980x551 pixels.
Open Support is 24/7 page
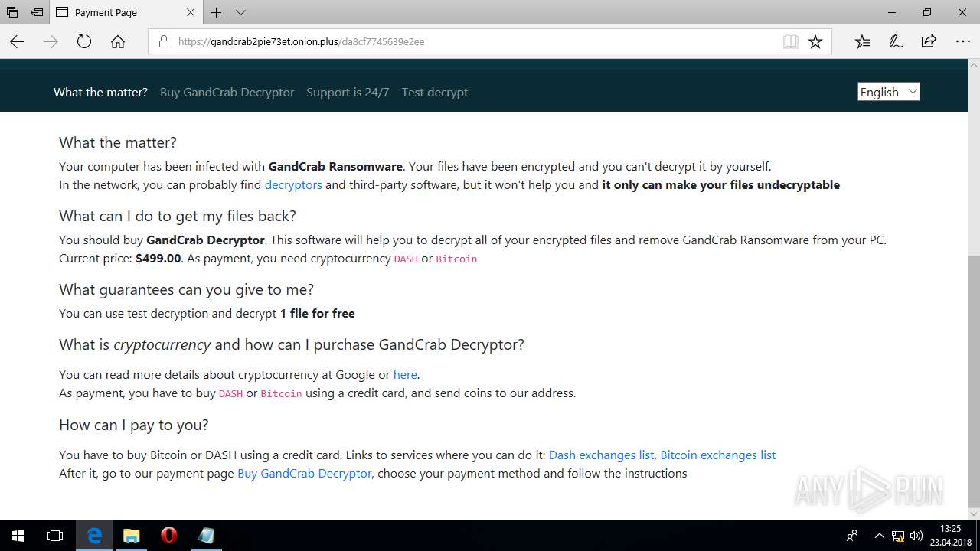tap(348, 93)
